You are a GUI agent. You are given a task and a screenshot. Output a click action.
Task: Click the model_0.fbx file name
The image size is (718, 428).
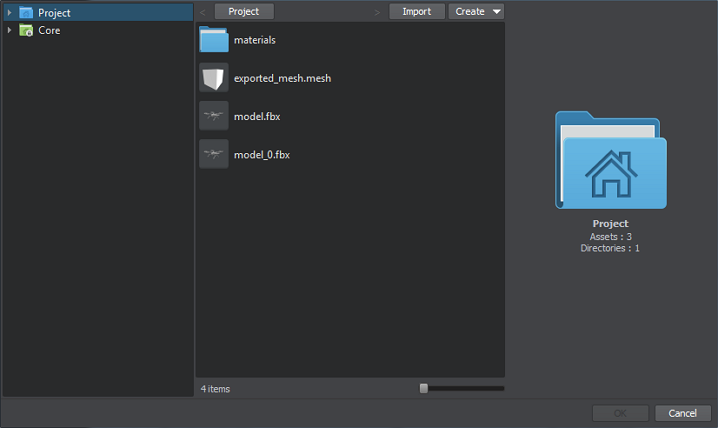pyautogui.click(x=262, y=154)
